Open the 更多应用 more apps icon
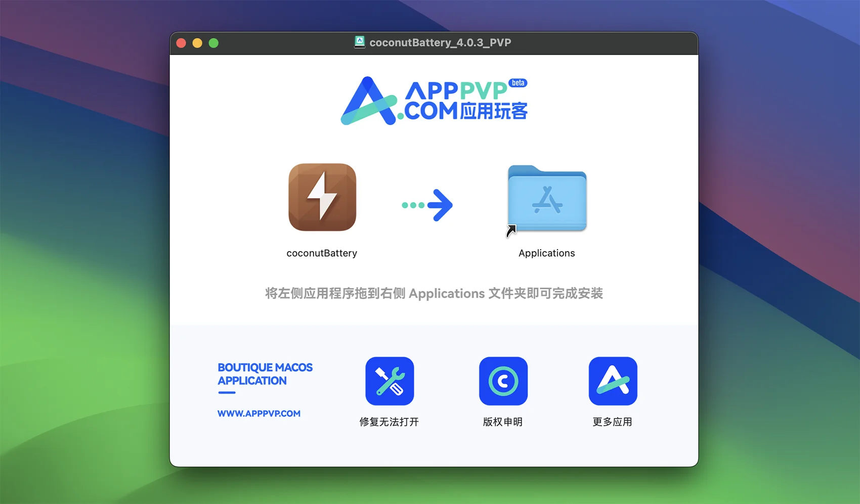Viewport: 860px width, 504px height. [x=613, y=381]
